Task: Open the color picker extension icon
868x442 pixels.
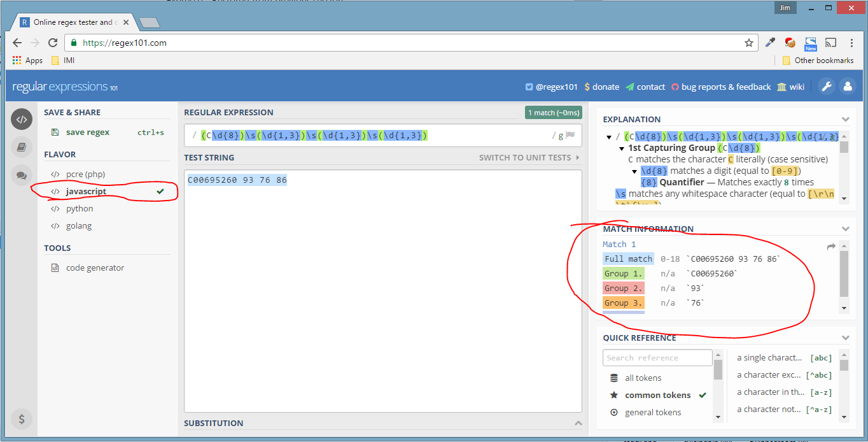Action: pos(770,43)
